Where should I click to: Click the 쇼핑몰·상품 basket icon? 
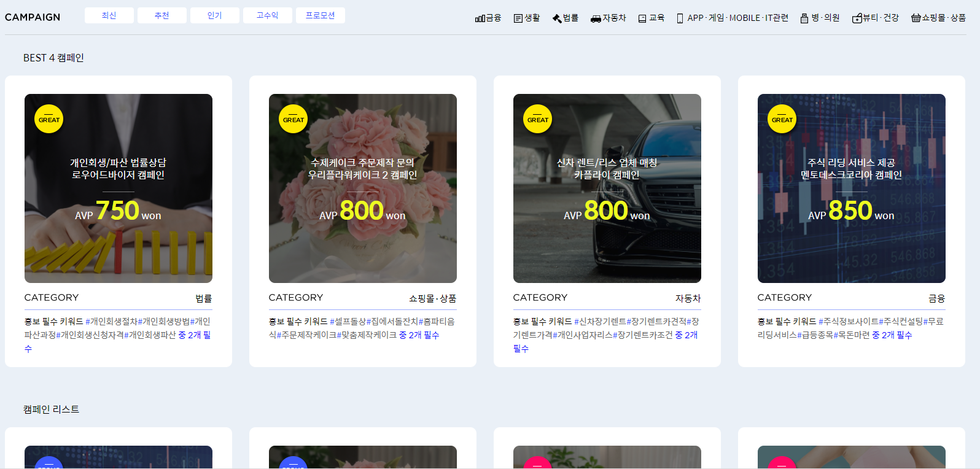coord(916,18)
